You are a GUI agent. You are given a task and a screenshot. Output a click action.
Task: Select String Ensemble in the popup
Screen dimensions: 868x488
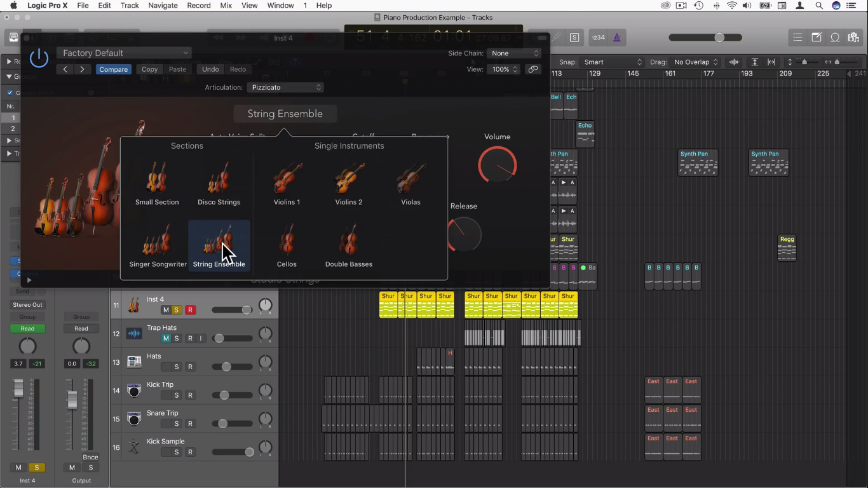(x=219, y=246)
